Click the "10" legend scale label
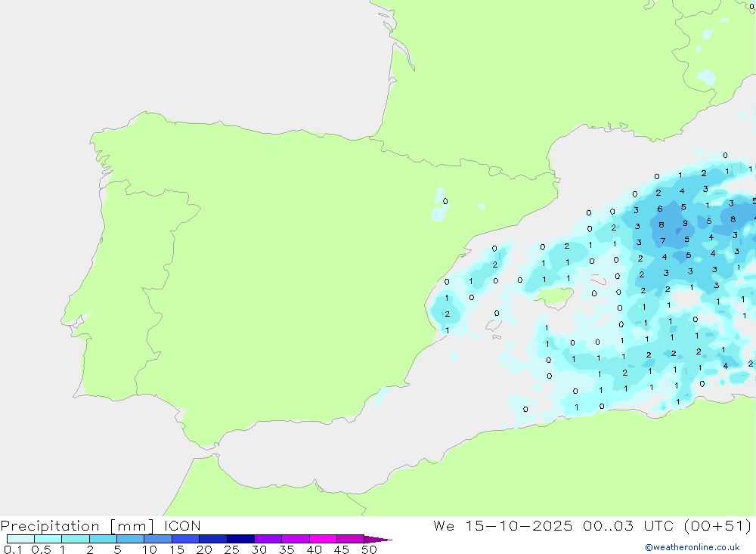 (x=150, y=549)
